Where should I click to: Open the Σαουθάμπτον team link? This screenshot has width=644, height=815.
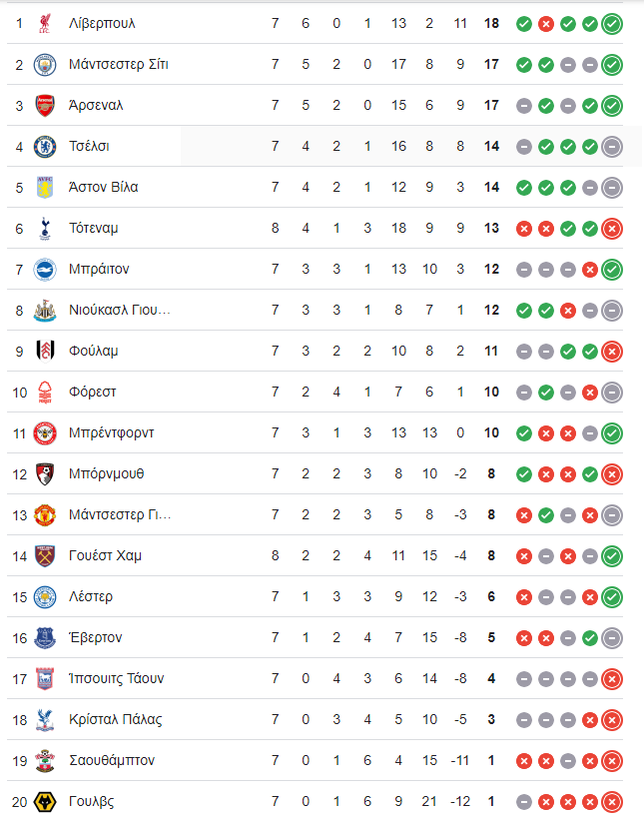(112, 760)
